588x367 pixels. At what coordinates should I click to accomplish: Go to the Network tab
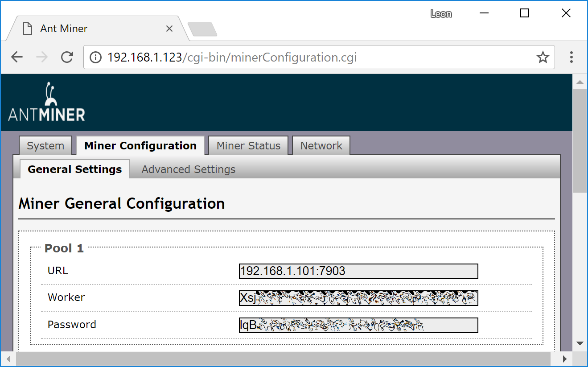coord(321,146)
